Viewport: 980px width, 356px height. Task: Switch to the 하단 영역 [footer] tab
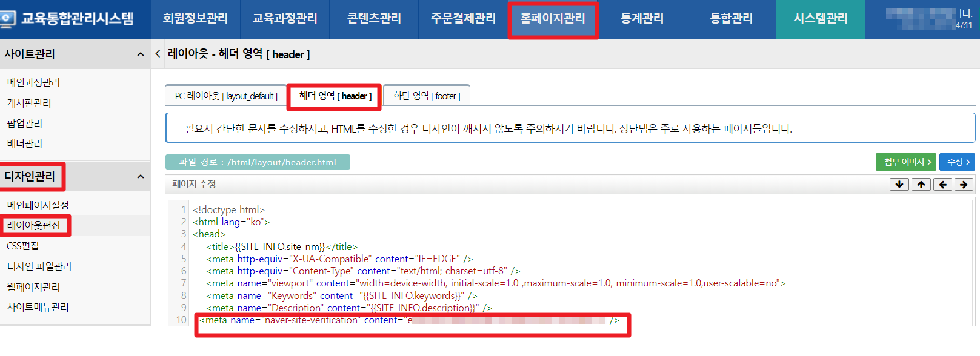click(427, 96)
